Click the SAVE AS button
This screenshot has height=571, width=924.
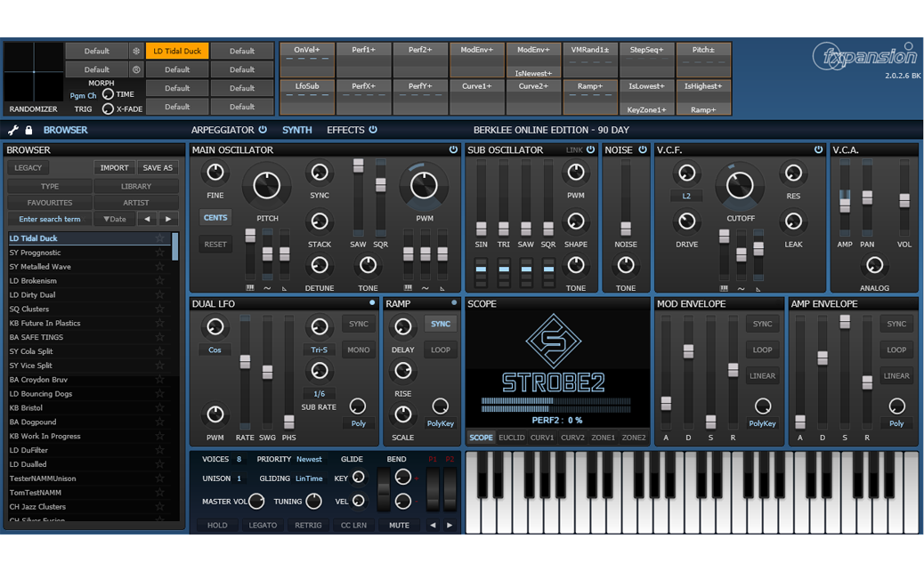click(158, 168)
